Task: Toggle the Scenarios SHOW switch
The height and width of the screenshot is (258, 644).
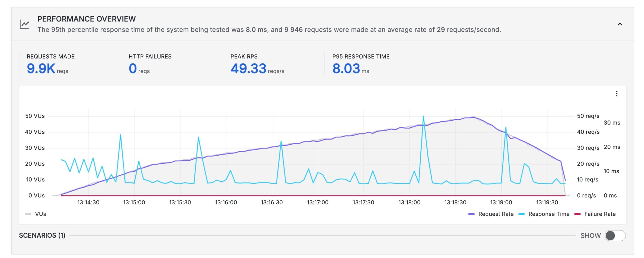Action: [615, 236]
